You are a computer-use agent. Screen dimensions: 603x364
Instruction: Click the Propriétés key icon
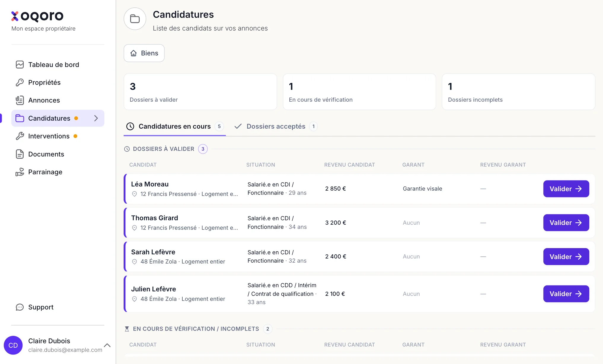click(20, 82)
